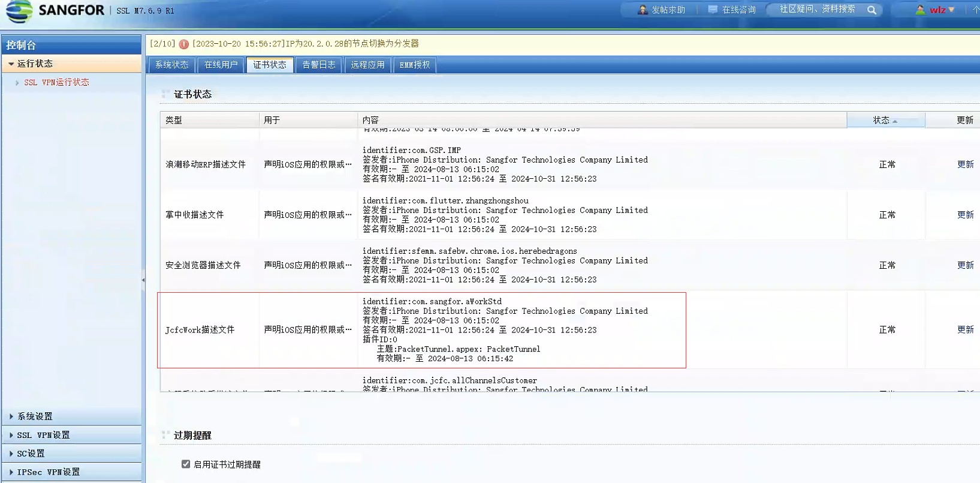
Task: Click the 过期提醒 section heading
Action: pos(192,435)
